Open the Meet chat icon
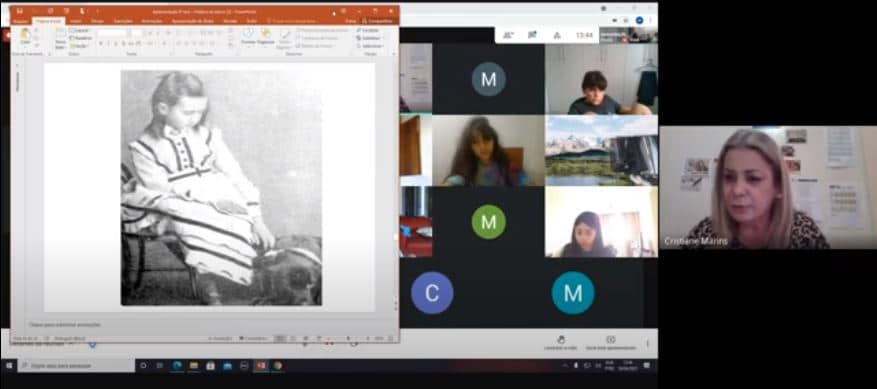The height and width of the screenshot is (389, 877). tap(532, 35)
